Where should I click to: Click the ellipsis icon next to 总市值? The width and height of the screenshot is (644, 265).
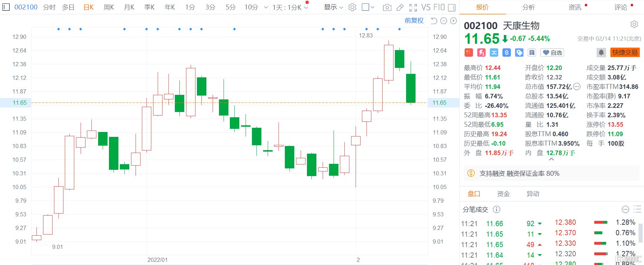click(577, 86)
